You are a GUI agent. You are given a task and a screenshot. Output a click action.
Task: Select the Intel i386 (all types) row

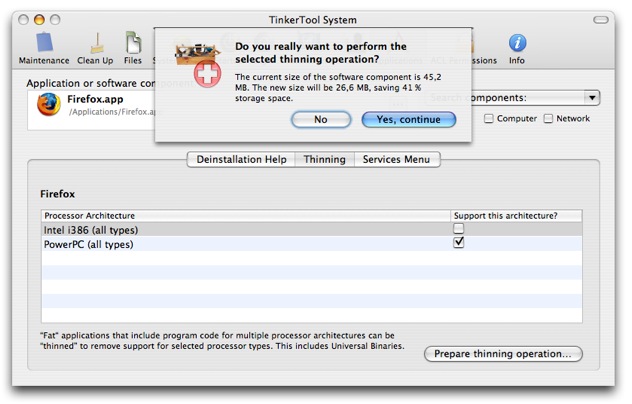click(x=312, y=229)
